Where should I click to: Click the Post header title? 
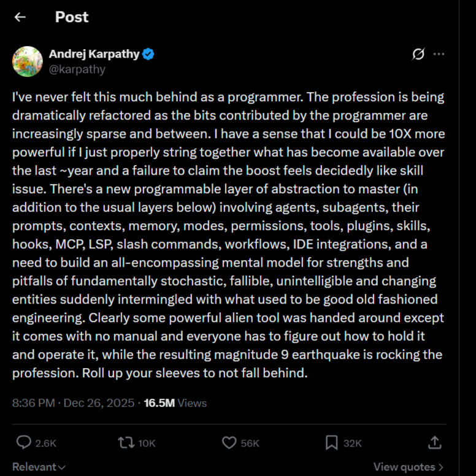coord(72,17)
